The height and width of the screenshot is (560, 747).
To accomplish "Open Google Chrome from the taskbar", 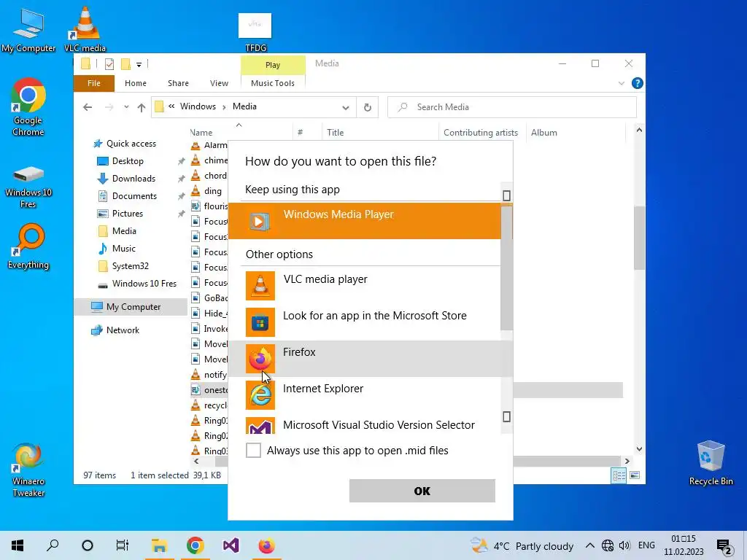I will 195,545.
